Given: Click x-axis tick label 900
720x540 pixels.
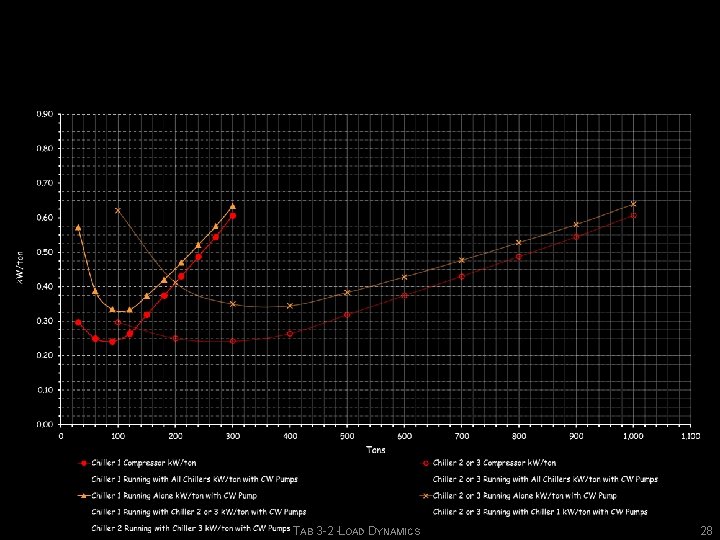Looking at the screenshot, I should coord(576,436).
